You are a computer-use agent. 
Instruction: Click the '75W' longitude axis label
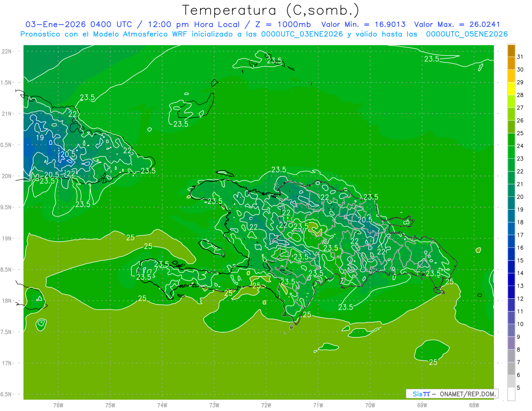point(110,405)
